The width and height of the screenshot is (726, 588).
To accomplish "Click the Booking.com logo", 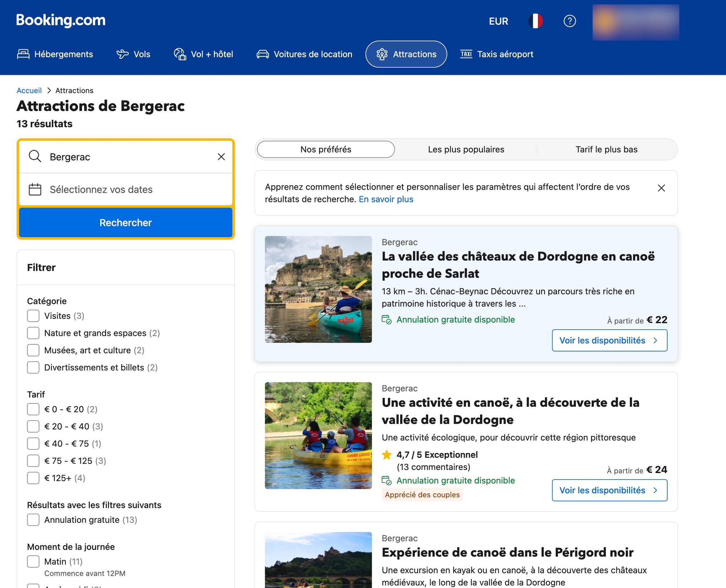I will click(61, 20).
